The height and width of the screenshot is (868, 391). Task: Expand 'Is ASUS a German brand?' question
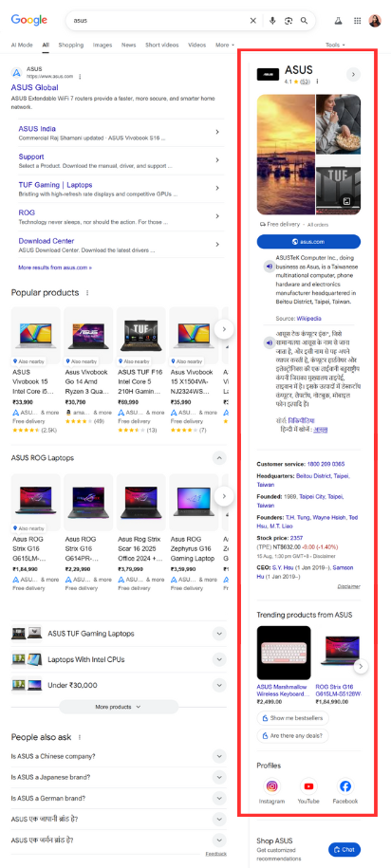click(219, 798)
